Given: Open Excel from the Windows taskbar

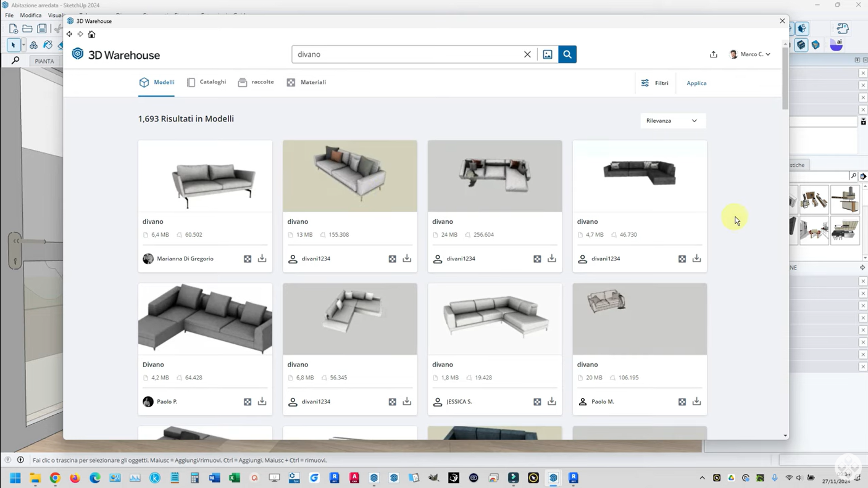Looking at the screenshot, I should point(234,478).
